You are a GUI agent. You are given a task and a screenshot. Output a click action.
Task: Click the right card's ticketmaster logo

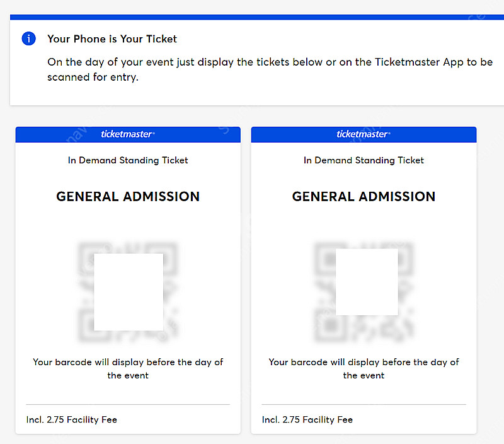(364, 134)
